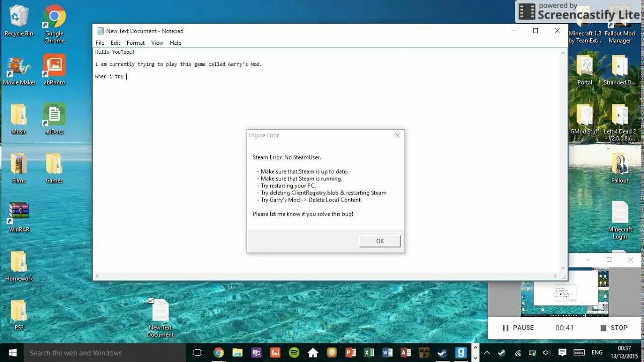Open the Movie Maker desktop shortcut
644x362 pixels.
click(x=19, y=70)
